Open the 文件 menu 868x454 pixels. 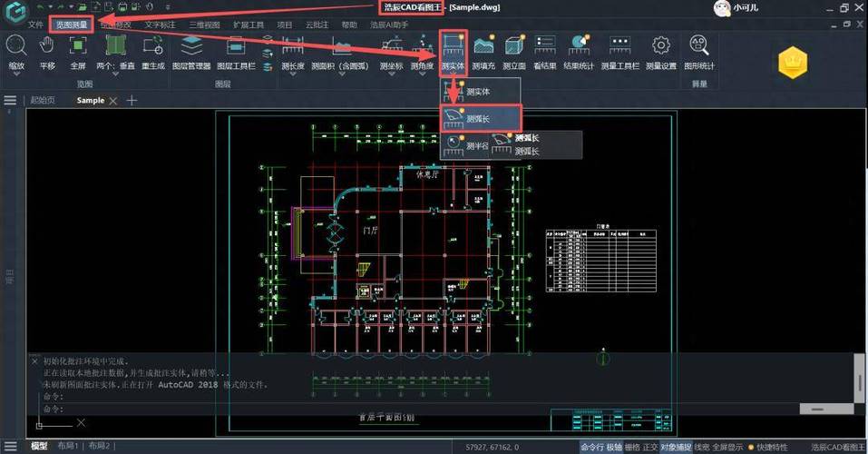35,25
